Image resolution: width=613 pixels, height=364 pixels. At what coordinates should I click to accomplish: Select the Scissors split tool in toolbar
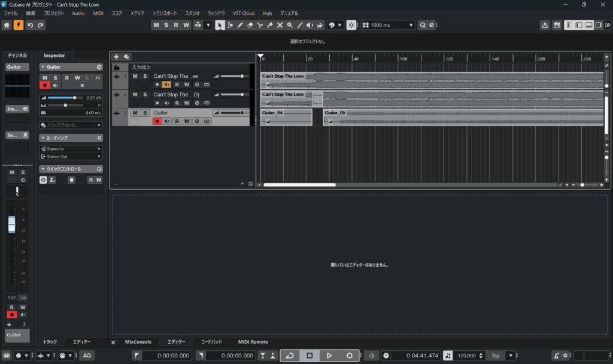coord(260,25)
